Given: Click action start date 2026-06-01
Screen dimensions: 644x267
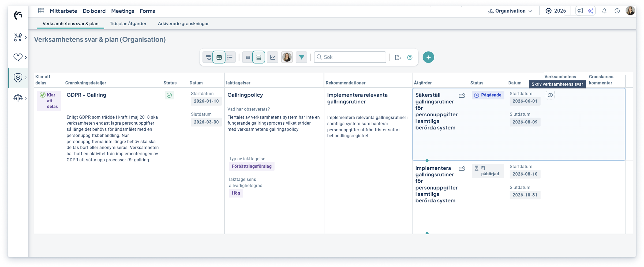Looking at the screenshot, I should pyautogui.click(x=525, y=101).
